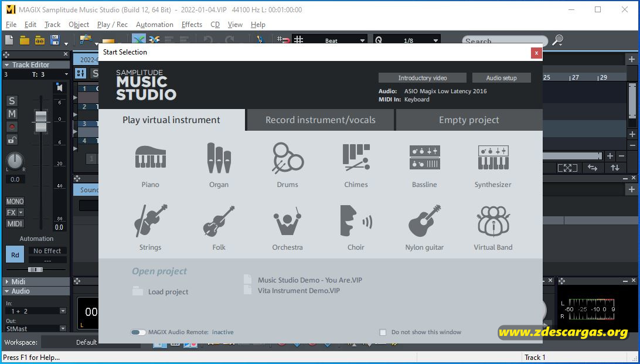The height and width of the screenshot is (364, 640).
Task: Open the Out StMast dropdown
Action: point(63,328)
